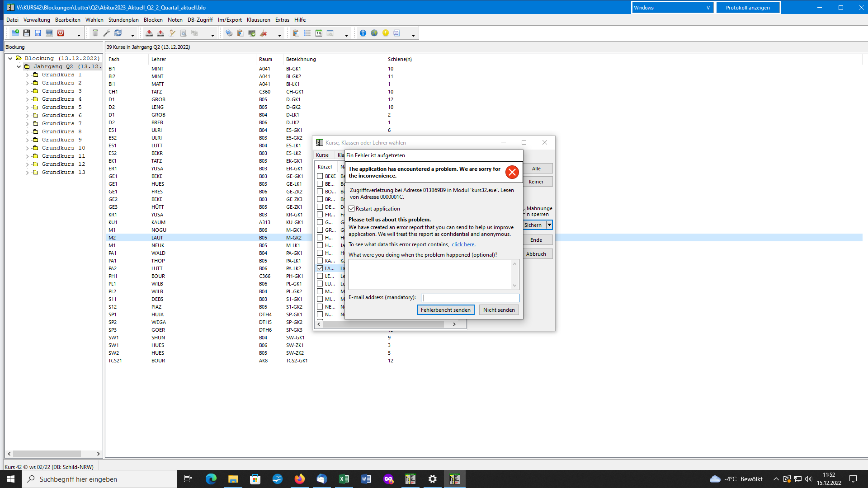Click the Blockung panel horizontal scrollbar

pos(53,454)
